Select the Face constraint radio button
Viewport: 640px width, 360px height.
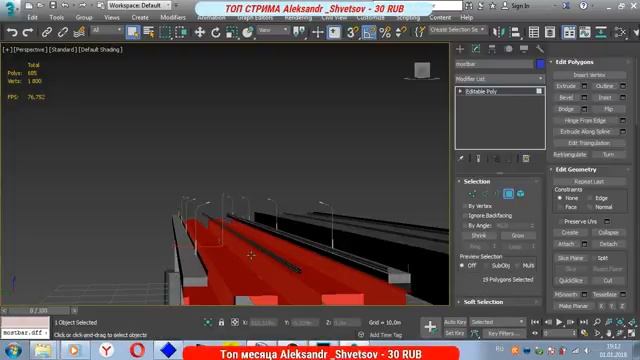tap(560, 207)
